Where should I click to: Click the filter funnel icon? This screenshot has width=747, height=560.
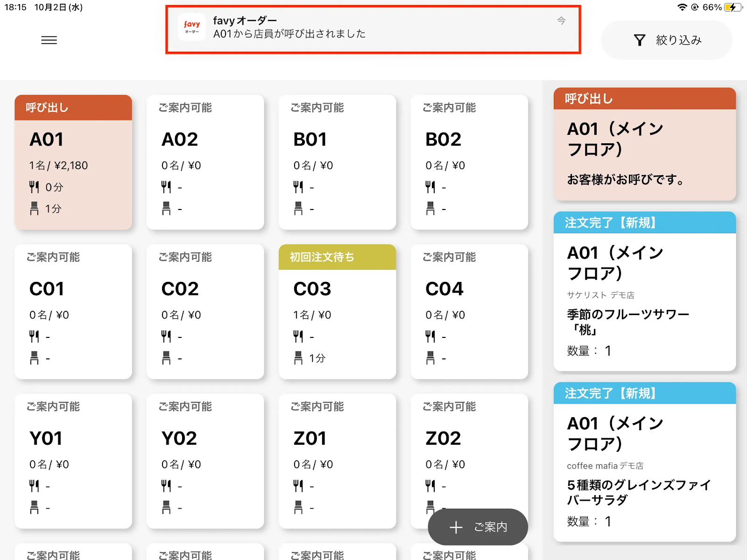(x=640, y=40)
